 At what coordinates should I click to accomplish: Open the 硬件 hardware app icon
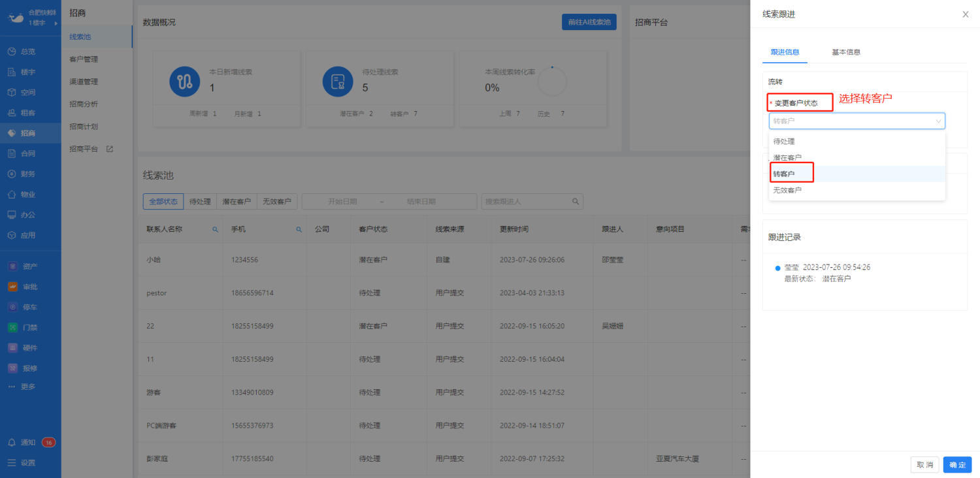[12, 347]
